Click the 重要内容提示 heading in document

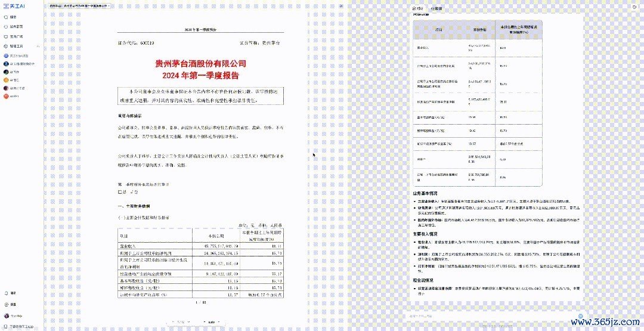[x=130, y=116]
